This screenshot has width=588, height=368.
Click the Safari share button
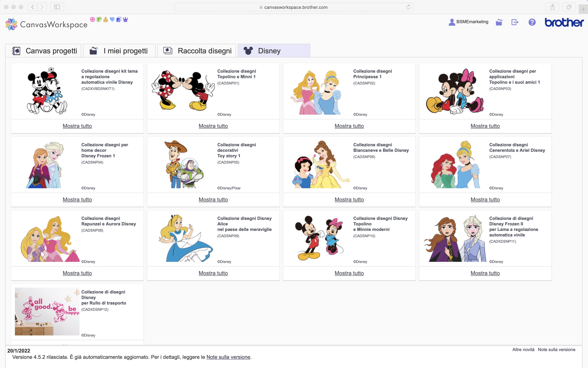[553, 7]
